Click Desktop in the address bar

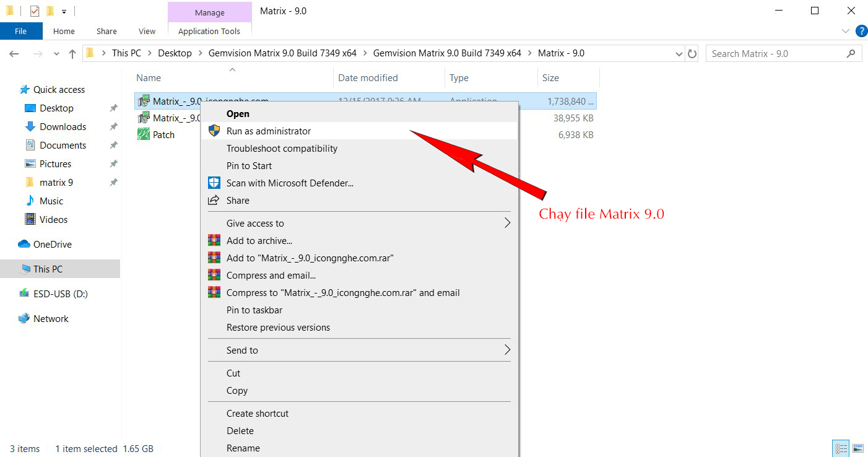pos(175,53)
